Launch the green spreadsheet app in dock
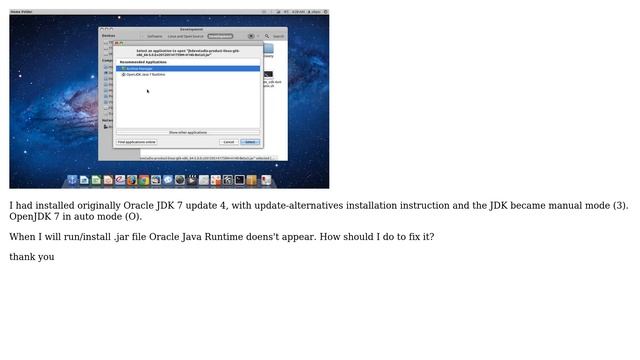 coord(96,180)
